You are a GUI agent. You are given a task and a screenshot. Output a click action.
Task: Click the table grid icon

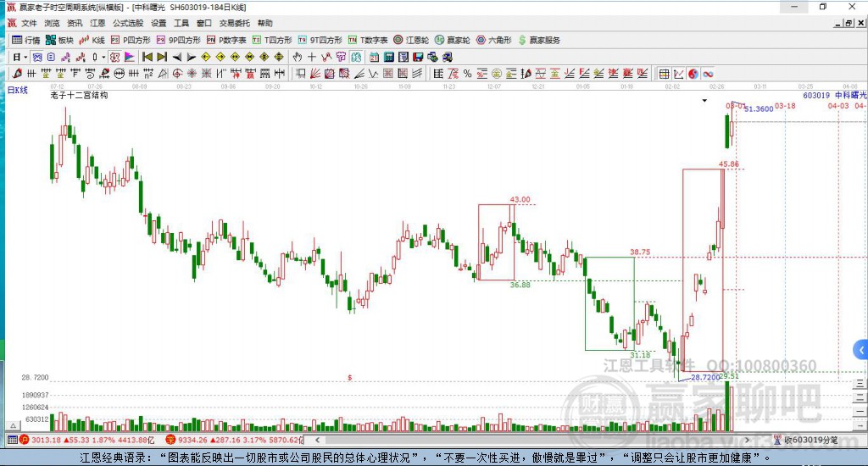coord(665,74)
